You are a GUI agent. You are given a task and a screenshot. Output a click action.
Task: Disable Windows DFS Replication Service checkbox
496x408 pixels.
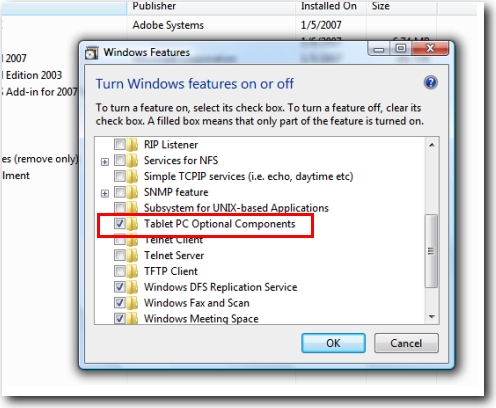coord(119,287)
